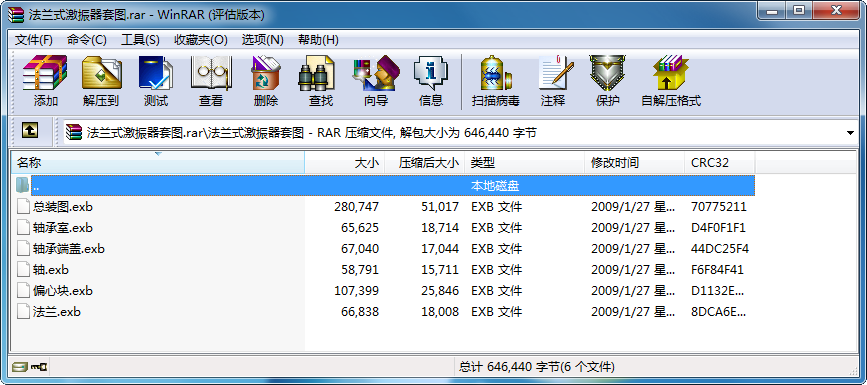Open the 查找 (Find) binoculars tool

pos(320,81)
